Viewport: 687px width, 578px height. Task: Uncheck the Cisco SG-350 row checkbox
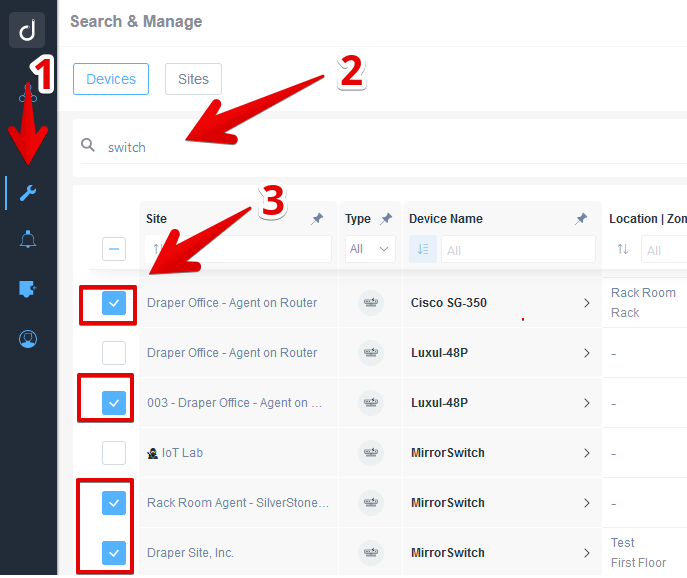coord(114,303)
